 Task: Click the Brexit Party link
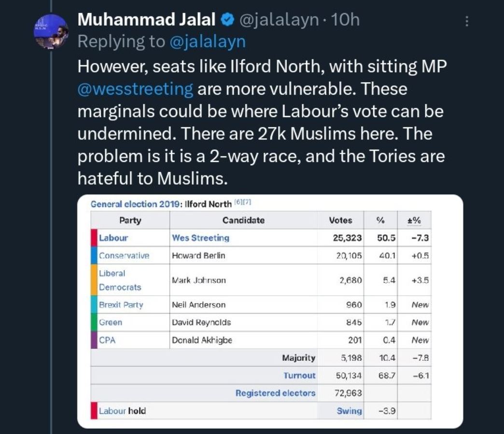(x=121, y=305)
